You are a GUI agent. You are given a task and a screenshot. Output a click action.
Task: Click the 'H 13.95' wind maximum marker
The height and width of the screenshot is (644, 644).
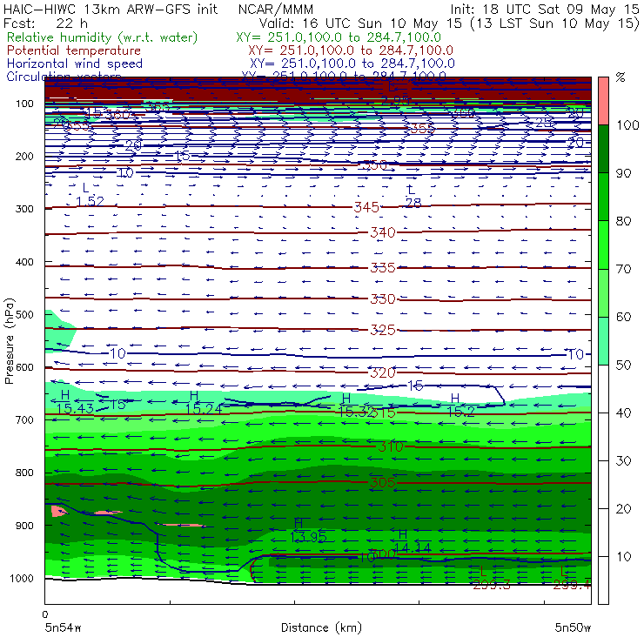pyautogui.click(x=308, y=530)
